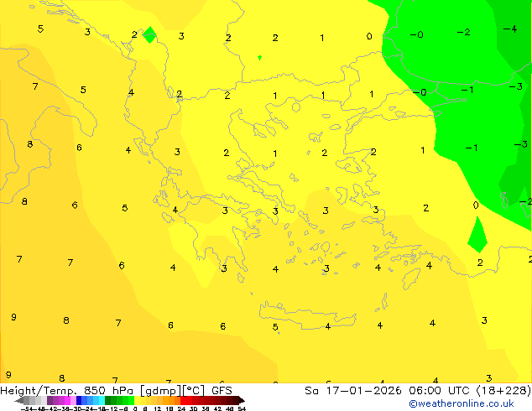Click the pure red legend swatch above 24

tap(183, 400)
